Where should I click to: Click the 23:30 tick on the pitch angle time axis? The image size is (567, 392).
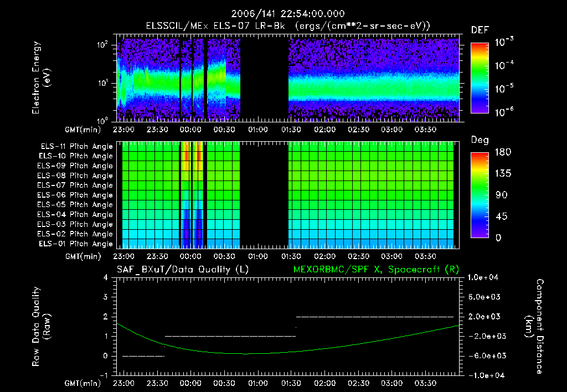(x=157, y=256)
